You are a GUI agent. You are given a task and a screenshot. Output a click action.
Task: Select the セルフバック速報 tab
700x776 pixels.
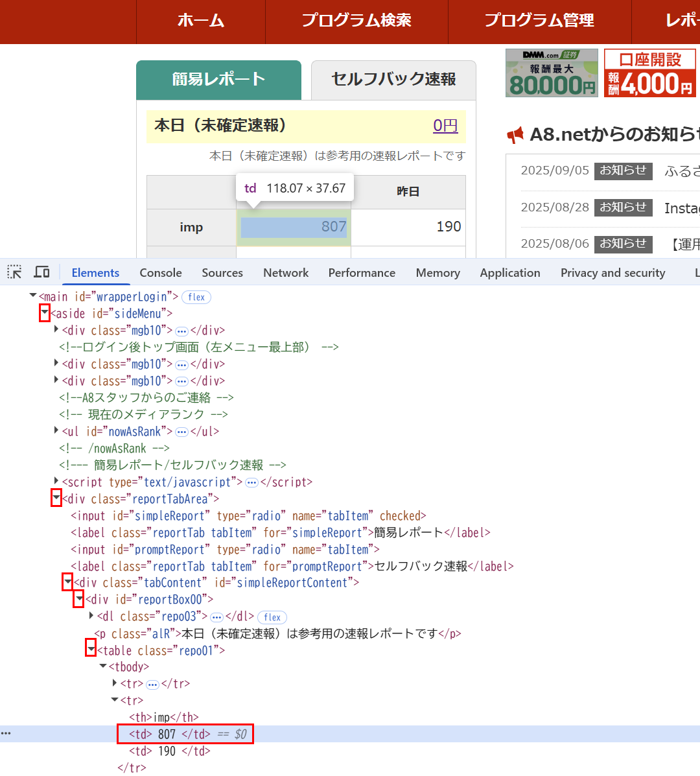(x=394, y=80)
